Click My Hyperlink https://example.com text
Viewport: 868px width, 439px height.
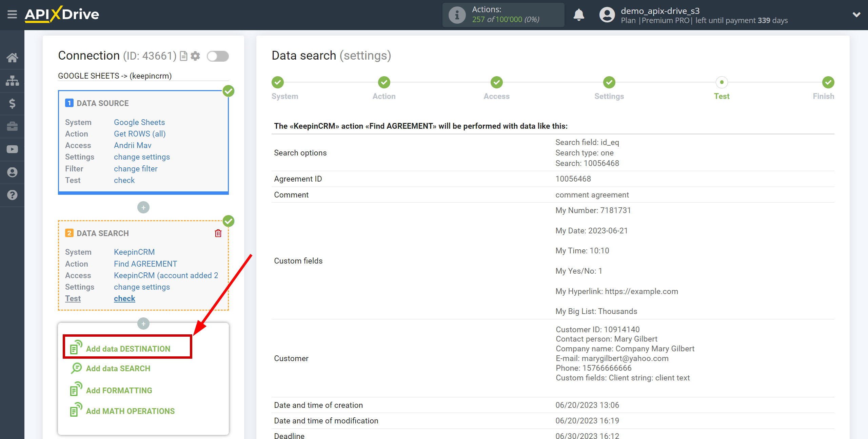click(616, 291)
